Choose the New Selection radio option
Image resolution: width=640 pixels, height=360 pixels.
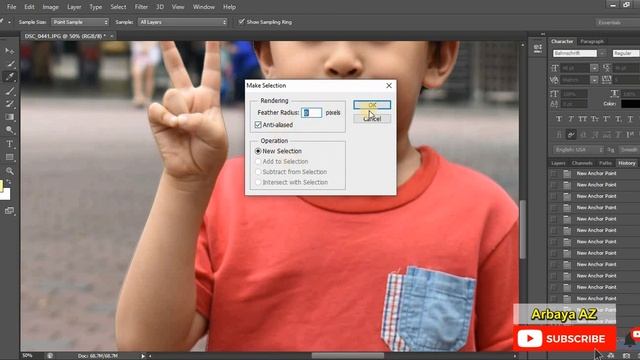coord(258,151)
